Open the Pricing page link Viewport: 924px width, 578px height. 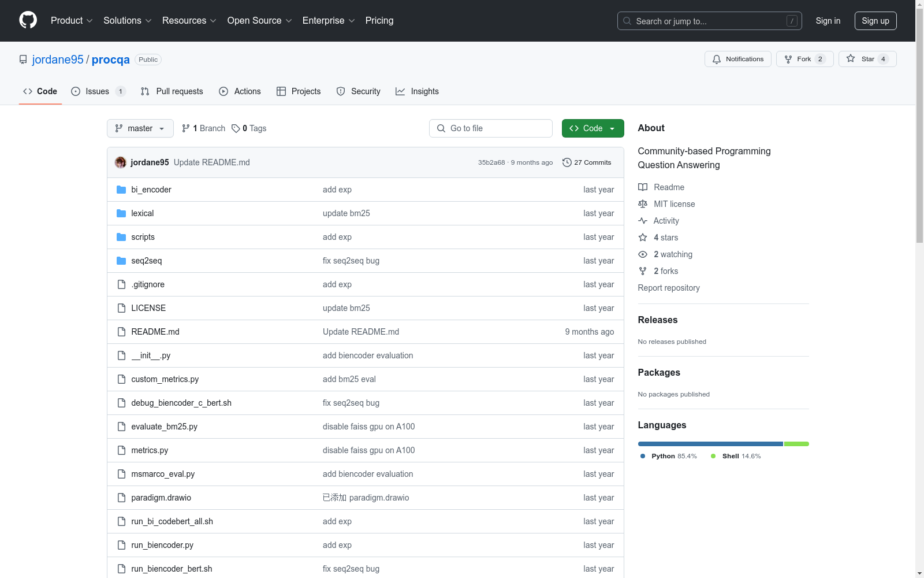point(379,20)
